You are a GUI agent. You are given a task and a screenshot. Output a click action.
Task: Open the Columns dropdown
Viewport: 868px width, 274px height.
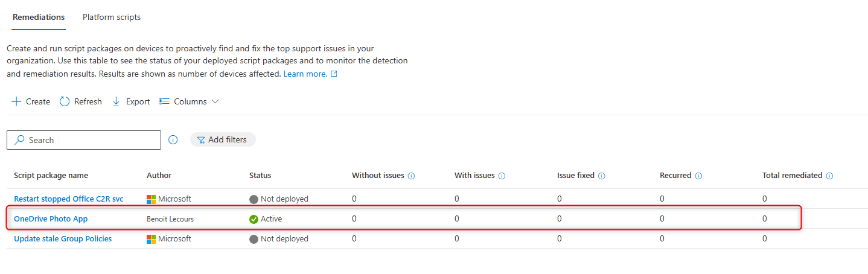(x=189, y=101)
